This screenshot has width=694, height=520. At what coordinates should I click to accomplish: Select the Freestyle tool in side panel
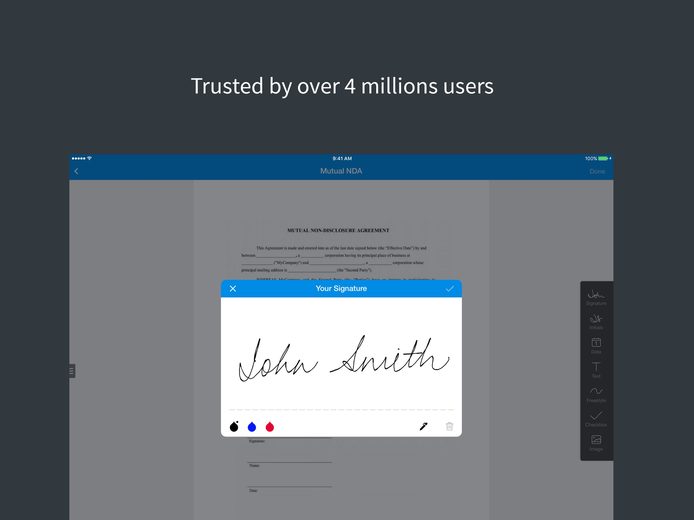[596, 394]
